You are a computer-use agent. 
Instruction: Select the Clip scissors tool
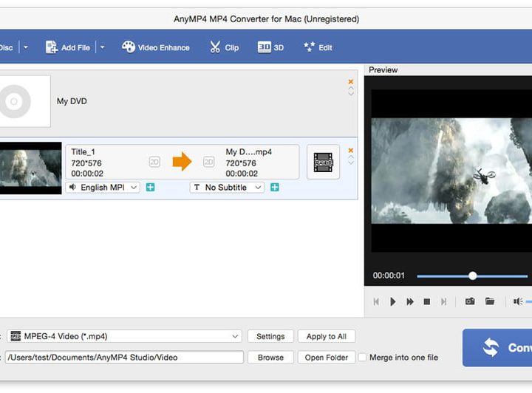point(225,47)
